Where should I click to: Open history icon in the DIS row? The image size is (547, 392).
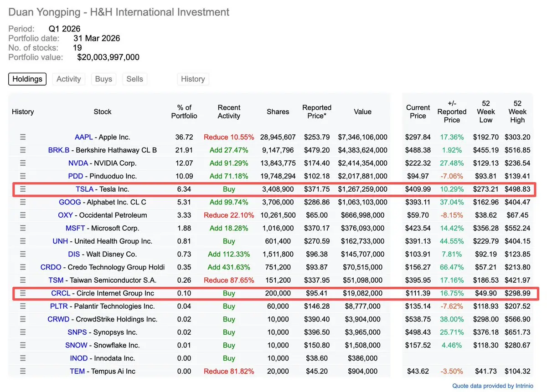coord(23,254)
